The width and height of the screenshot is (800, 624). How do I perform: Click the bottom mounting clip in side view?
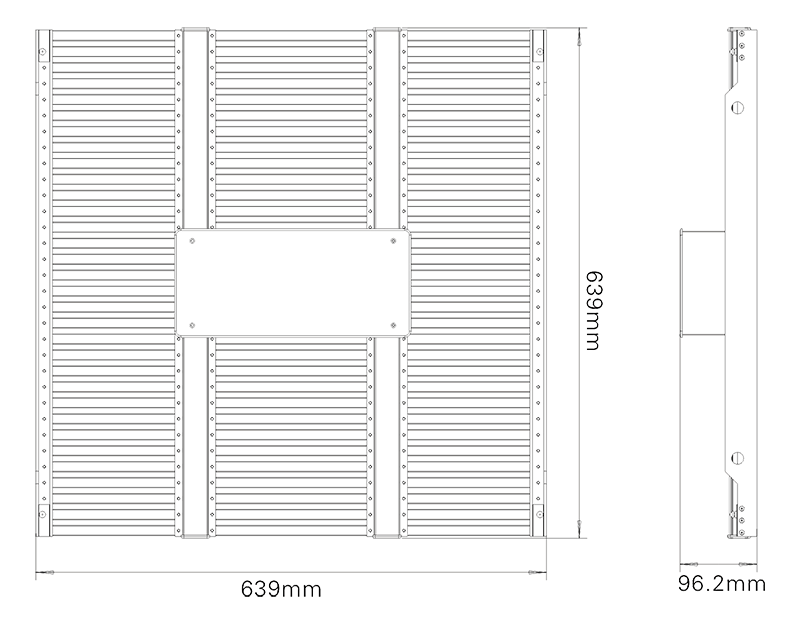738,488
